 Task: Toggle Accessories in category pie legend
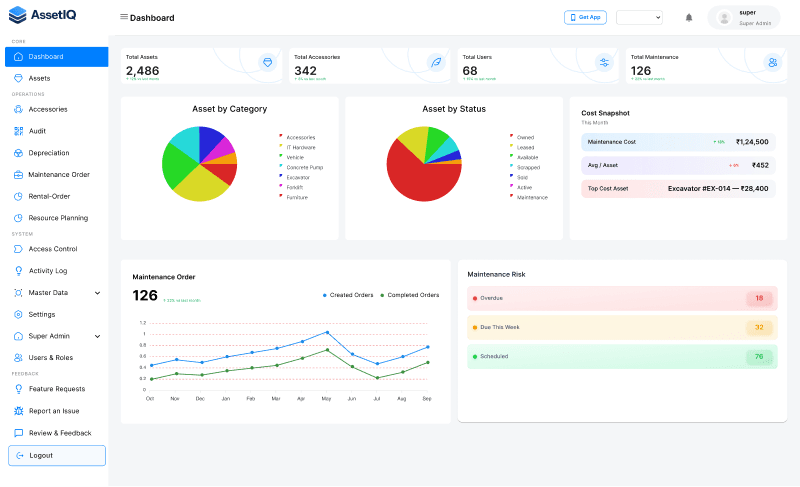click(297, 137)
